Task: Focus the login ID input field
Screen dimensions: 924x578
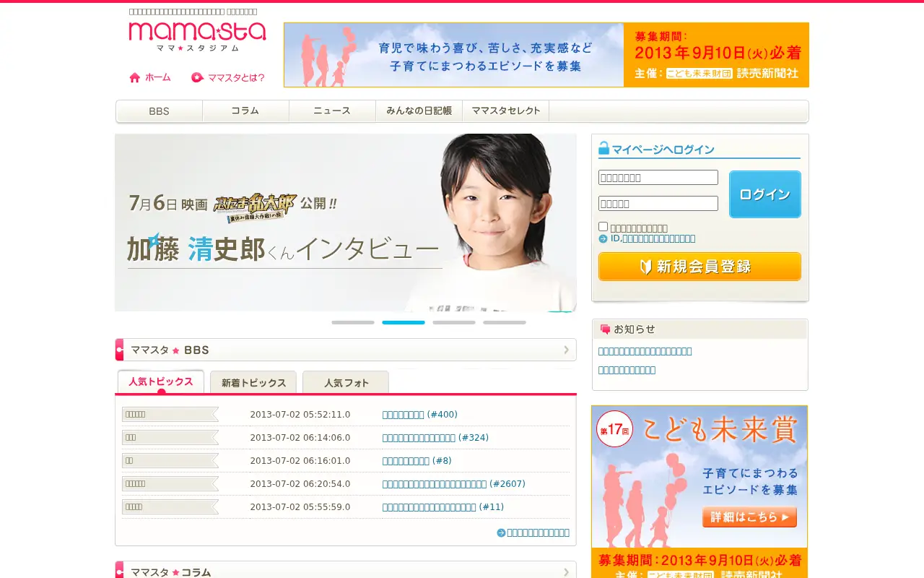Action: pos(658,178)
